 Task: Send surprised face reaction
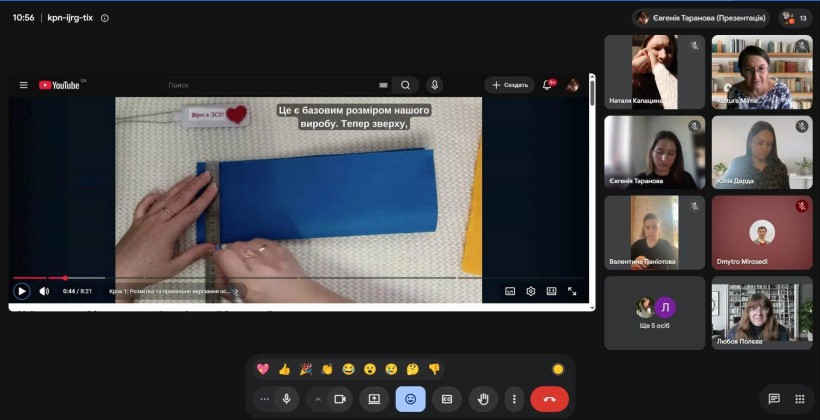tap(370, 369)
